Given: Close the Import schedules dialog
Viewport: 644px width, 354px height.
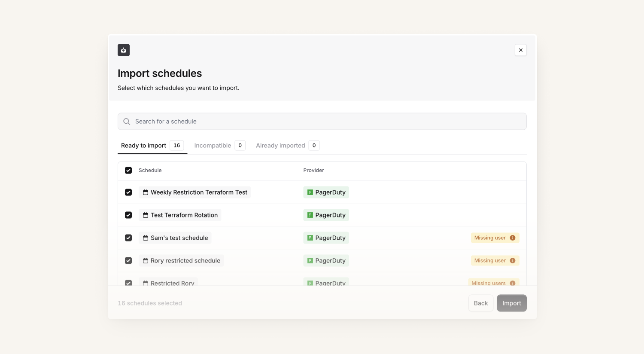Looking at the screenshot, I should pos(520,50).
